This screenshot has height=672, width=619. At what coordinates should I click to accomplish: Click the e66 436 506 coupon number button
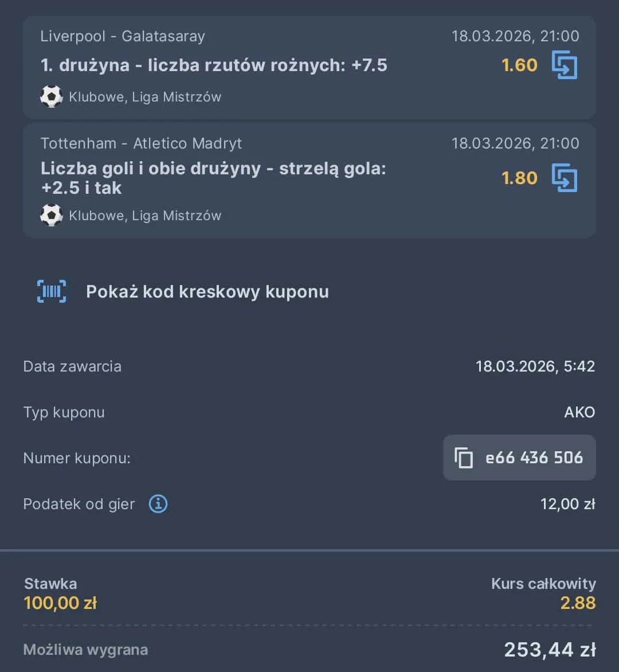(519, 458)
